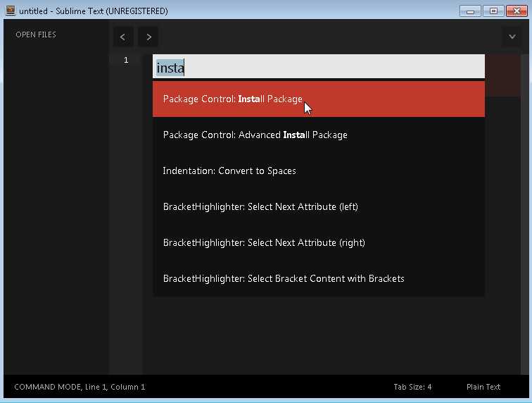The image size is (532, 403).
Task: Open the tab list dropdown chevron
Action: 512,37
